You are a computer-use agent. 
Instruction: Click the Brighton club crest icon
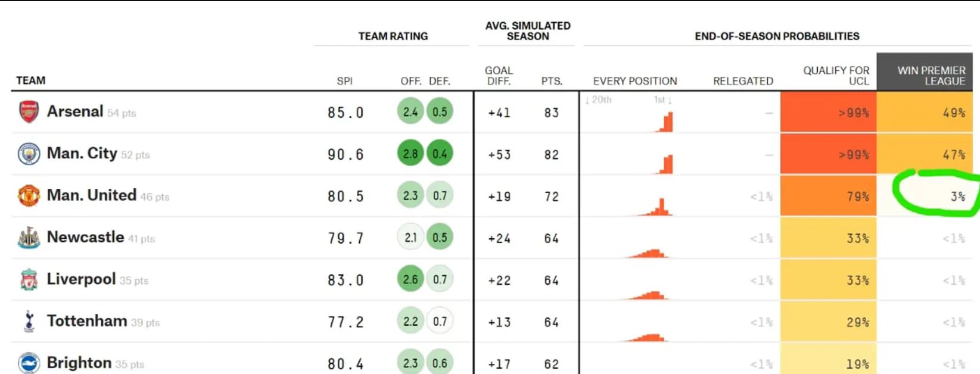pos(29,363)
